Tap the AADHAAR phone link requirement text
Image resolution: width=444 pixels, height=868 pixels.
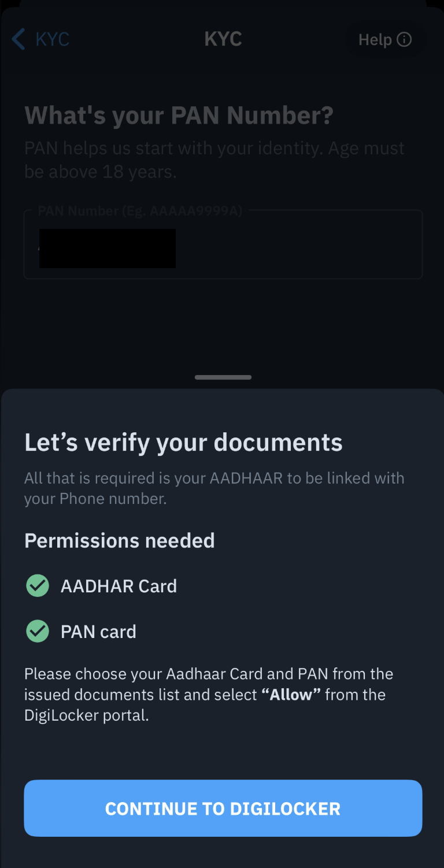pyautogui.click(x=214, y=488)
